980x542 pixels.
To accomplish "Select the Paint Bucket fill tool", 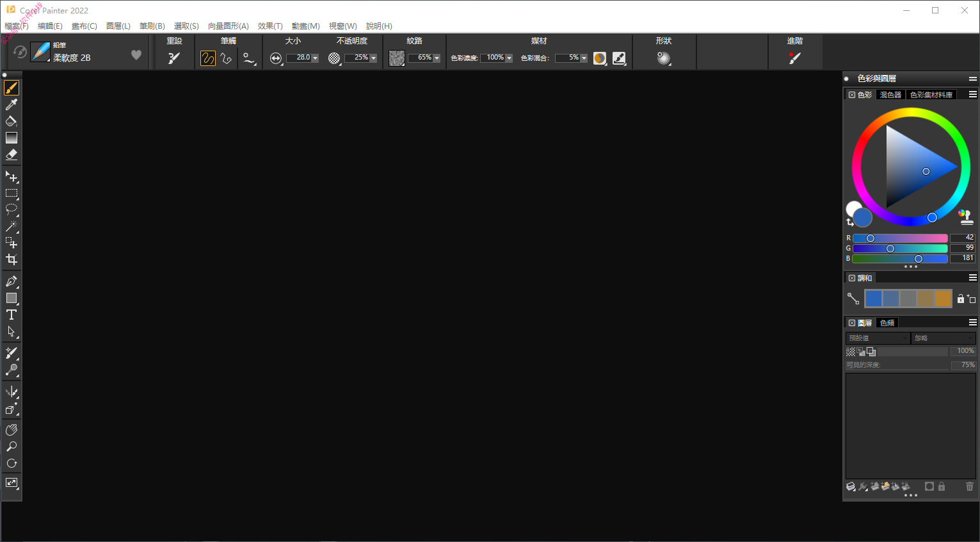I will (x=12, y=121).
